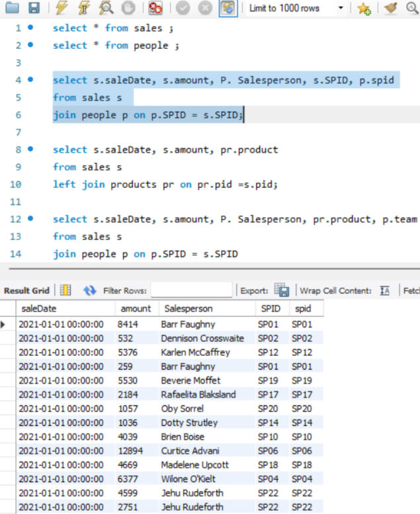
Task: Click the Filter Rows input field
Action: 192,290
